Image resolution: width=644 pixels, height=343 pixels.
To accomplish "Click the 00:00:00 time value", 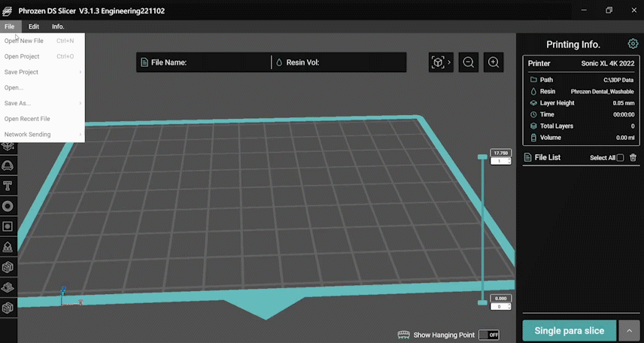I will (x=624, y=114).
